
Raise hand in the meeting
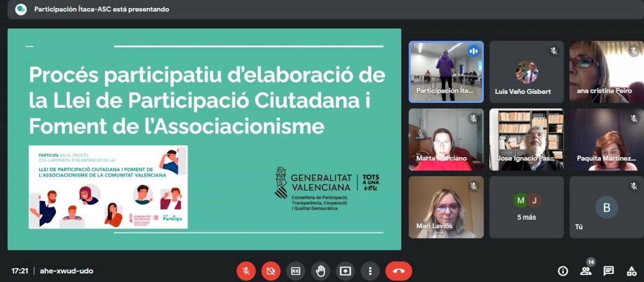tap(320, 271)
